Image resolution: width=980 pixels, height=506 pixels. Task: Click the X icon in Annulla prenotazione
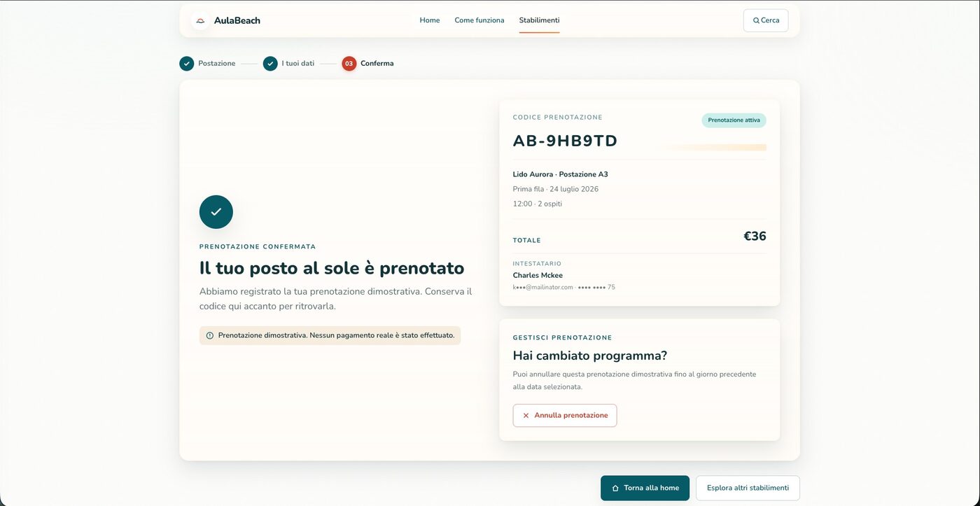pyautogui.click(x=526, y=416)
